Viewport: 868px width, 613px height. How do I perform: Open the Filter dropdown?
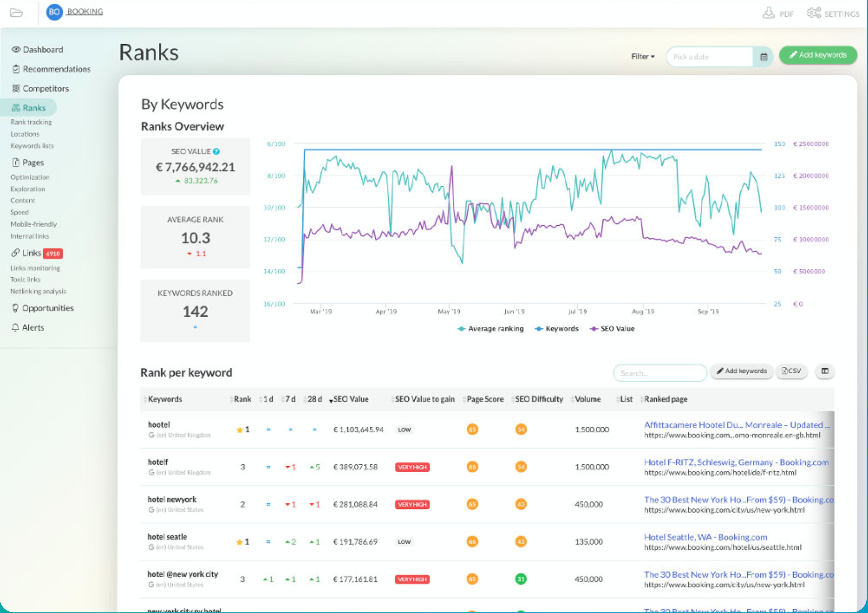pos(642,56)
